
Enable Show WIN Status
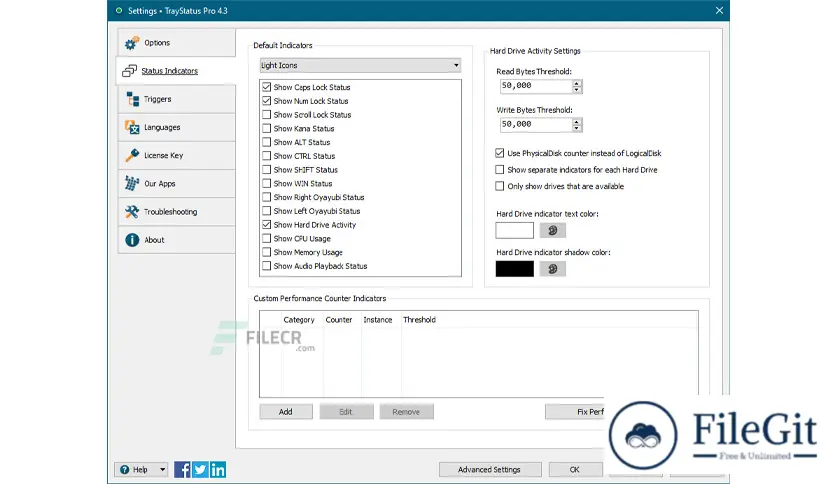click(x=267, y=183)
